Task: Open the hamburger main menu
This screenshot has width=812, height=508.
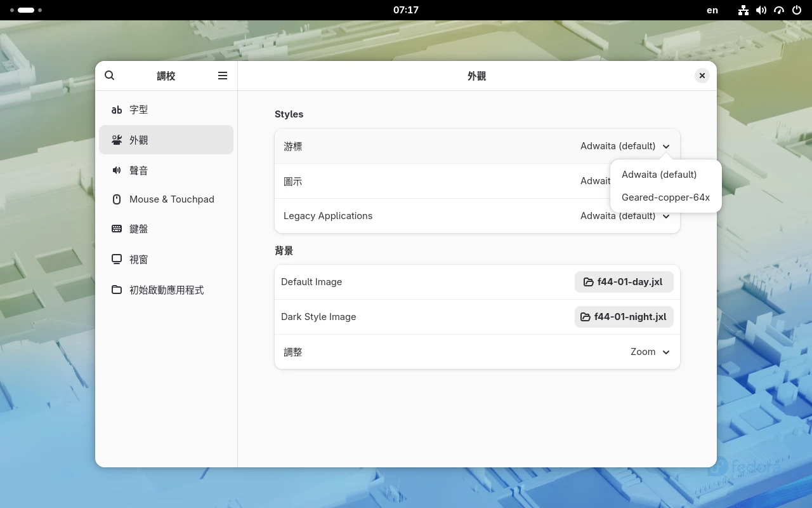Action: (223, 76)
